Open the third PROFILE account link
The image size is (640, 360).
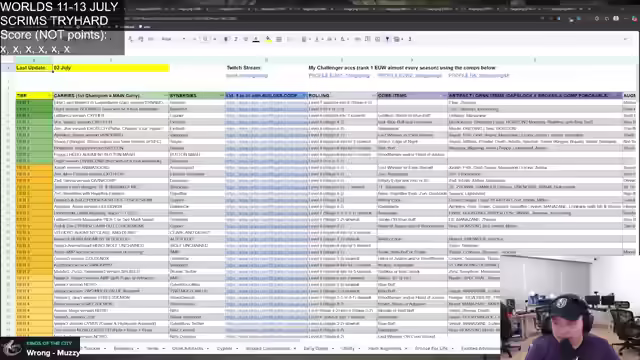click(479, 76)
